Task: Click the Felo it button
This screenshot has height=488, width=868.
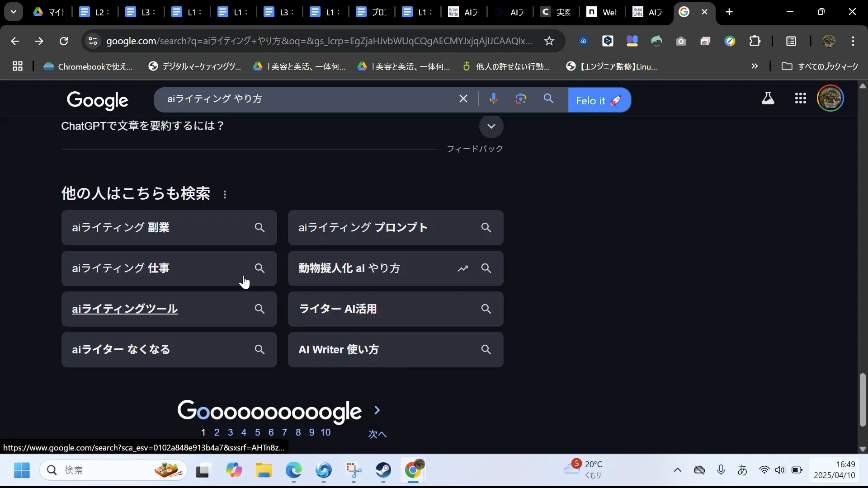Action: [x=599, y=100]
